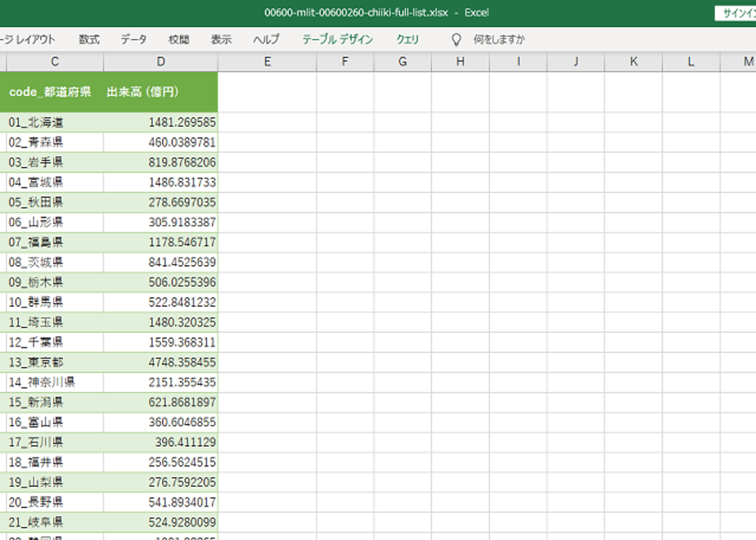Select column E header
Screen dimensions: 756x540
pyautogui.click(x=267, y=61)
